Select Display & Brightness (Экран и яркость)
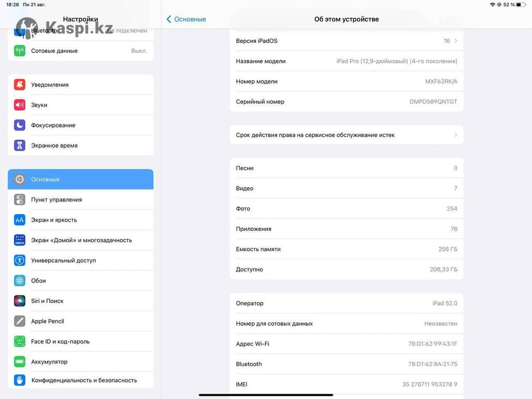 click(x=81, y=220)
